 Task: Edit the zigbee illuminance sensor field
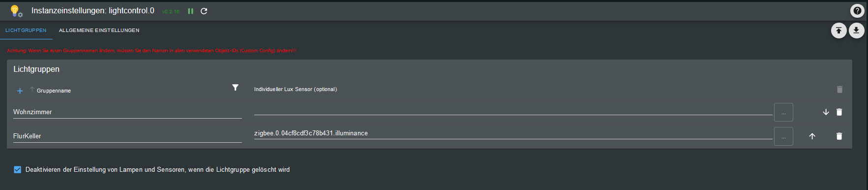(513, 133)
